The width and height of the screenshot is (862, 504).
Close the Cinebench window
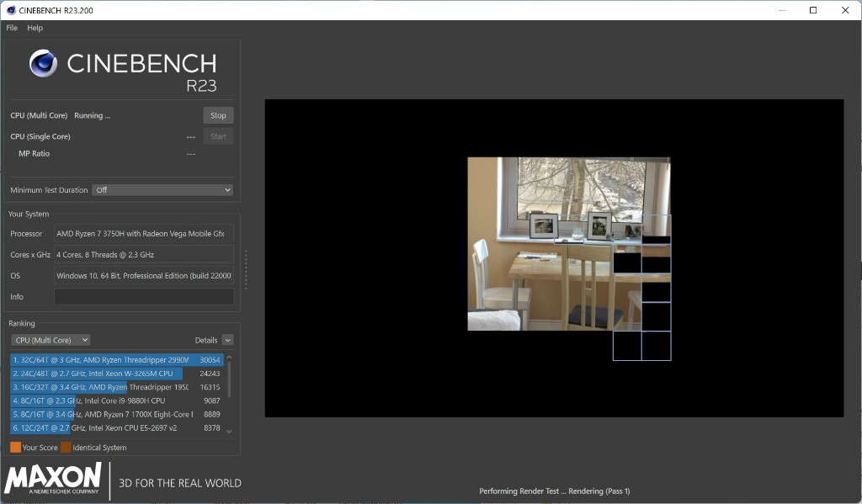(x=845, y=10)
